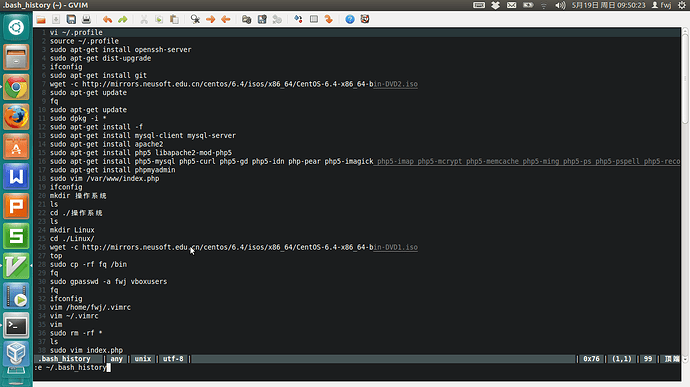
Task: Open the Dropbox indicator in top panel
Action: pyautogui.click(x=495, y=5)
